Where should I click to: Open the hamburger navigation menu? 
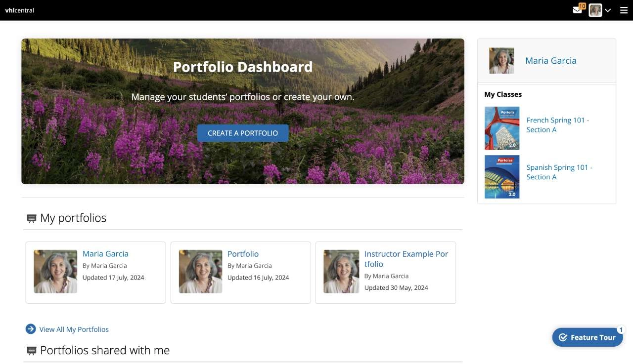[623, 10]
